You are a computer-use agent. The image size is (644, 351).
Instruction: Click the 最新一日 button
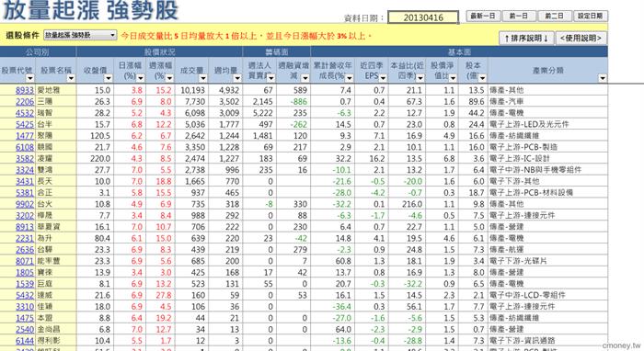(x=483, y=16)
